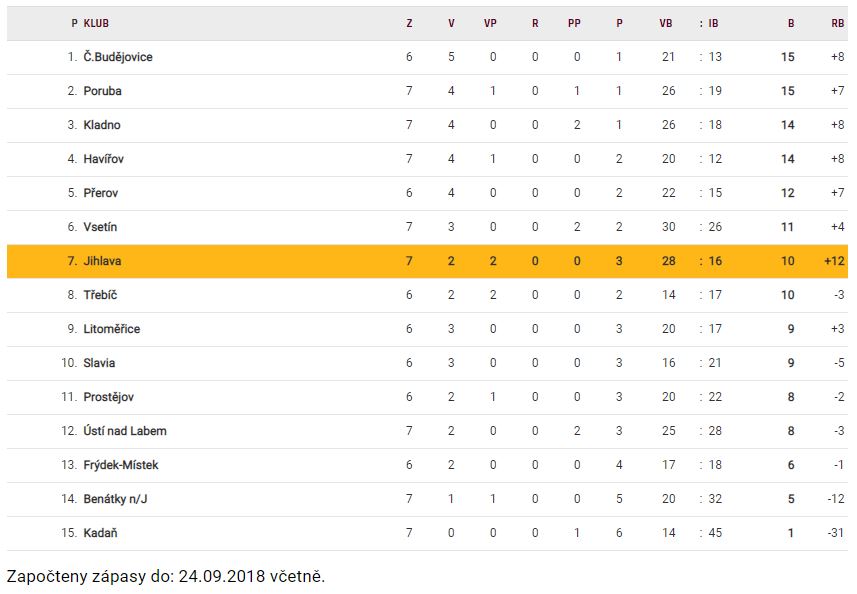Click the RB column header
Screen dimensions: 857x594
click(x=837, y=23)
